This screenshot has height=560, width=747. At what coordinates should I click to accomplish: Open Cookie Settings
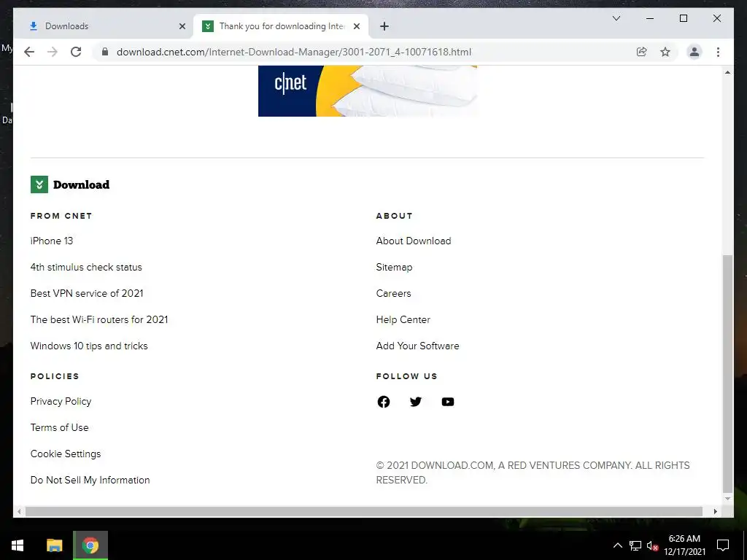pos(66,454)
